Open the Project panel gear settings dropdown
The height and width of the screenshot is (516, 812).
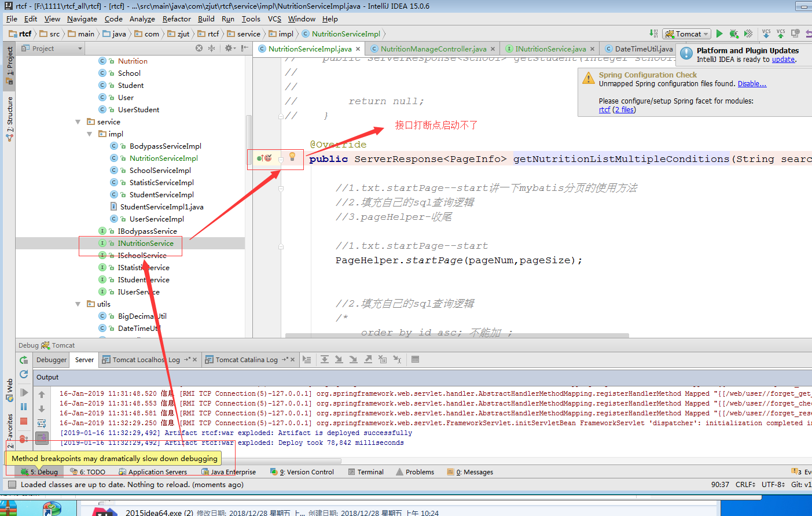pos(230,48)
